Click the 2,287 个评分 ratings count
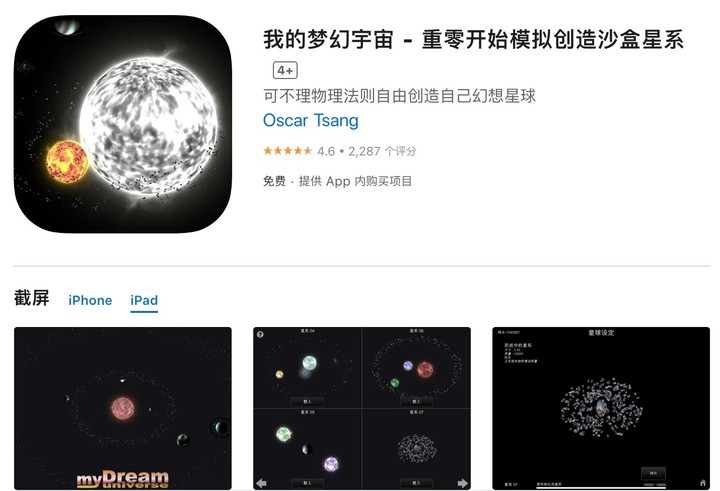720x491 pixels. click(382, 151)
